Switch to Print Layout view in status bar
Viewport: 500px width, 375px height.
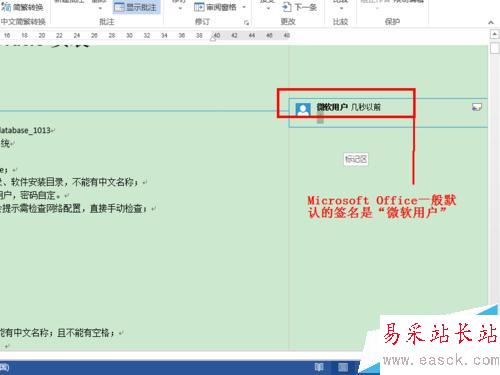[343, 367]
